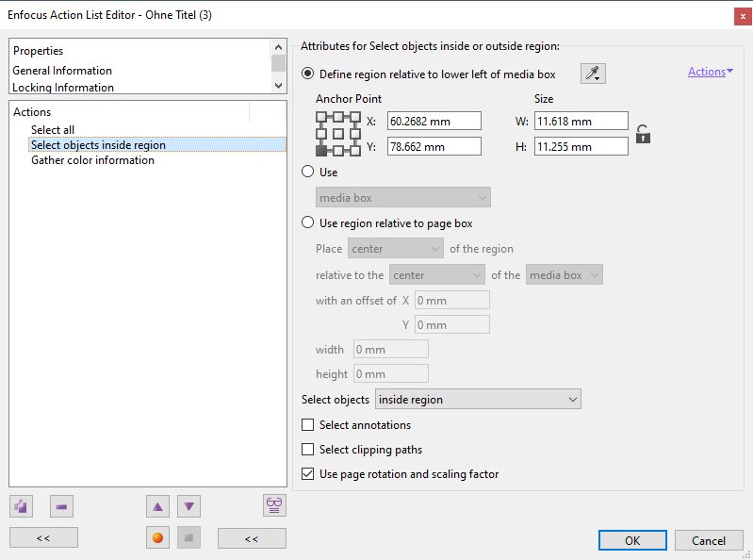Click the add action purple icon button
Screen dimensions: 753x560
(x=21, y=506)
